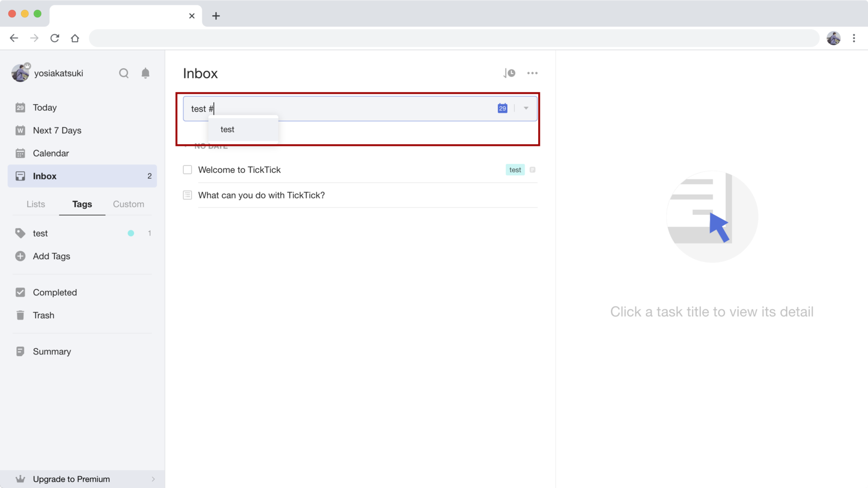Go forward in browser
868x488 pixels.
(x=34, y=38)
